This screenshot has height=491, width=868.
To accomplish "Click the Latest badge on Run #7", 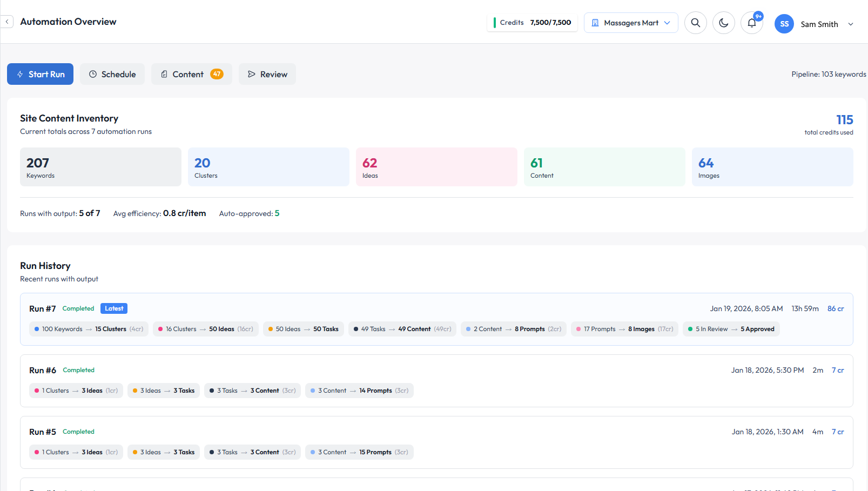I will click(x=114, y=308).
